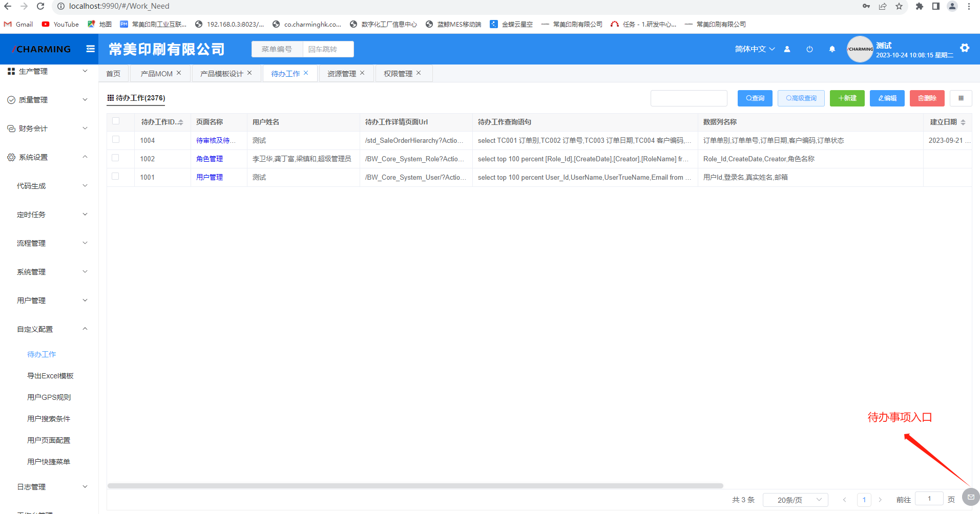The height and width of the screenshot is (514, 980).
Task: Switch to the 首页 tab
Action: tap(113, 74)
